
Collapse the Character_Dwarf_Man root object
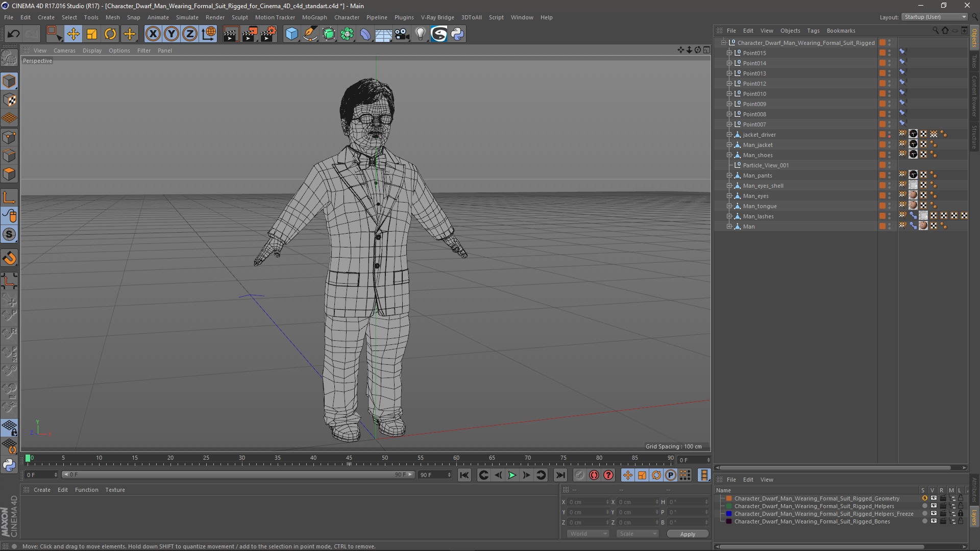pyautogui.click(x=723, y=43)
